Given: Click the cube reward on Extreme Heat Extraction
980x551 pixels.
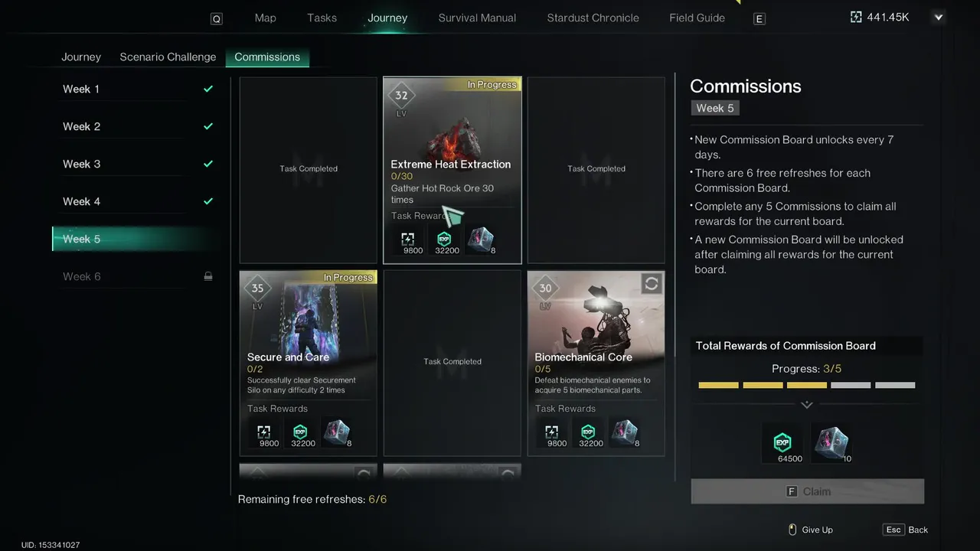Looking at the screenshot, I should pos(482,240).
